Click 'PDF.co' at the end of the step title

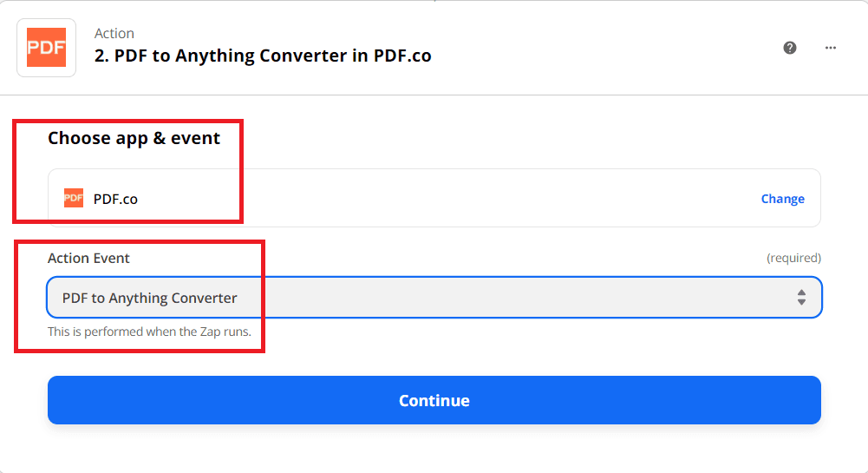coord(402,56)
